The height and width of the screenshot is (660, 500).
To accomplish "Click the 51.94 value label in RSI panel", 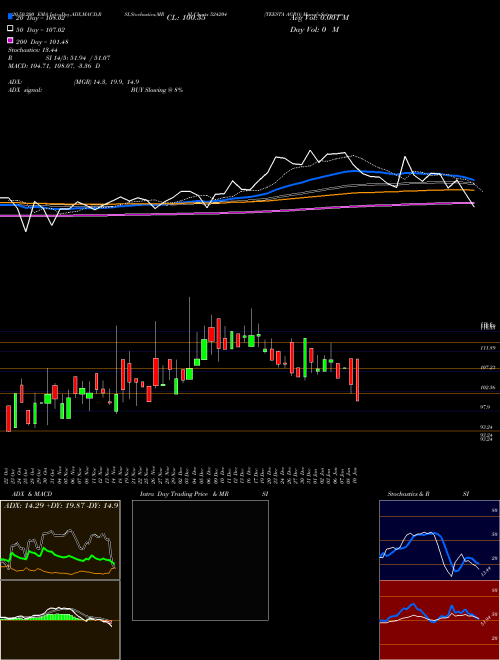I will tap(486, 620).
